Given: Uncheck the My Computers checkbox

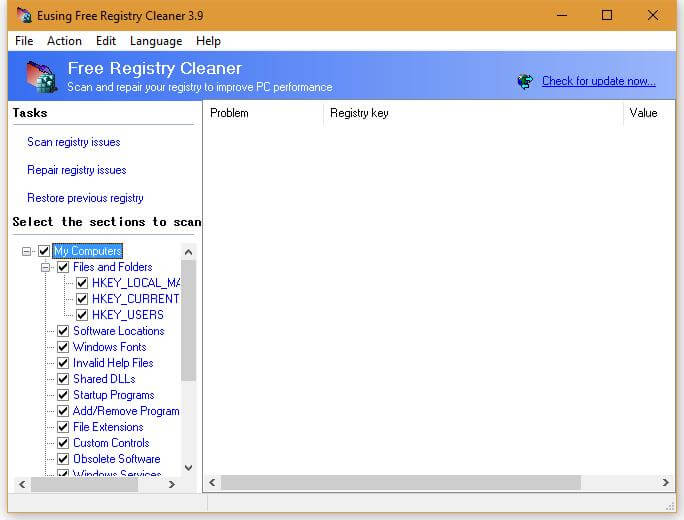Looking at the screenshot, I should point(44,251).
